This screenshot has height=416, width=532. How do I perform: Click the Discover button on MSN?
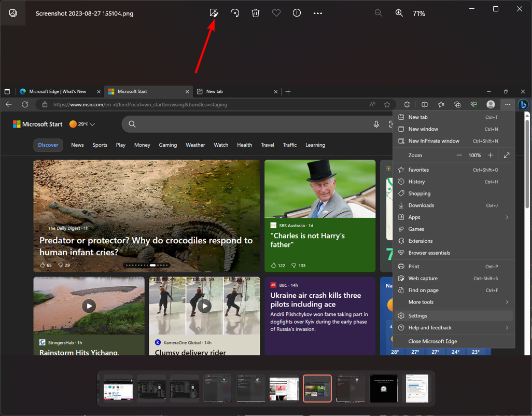point(48,145)
